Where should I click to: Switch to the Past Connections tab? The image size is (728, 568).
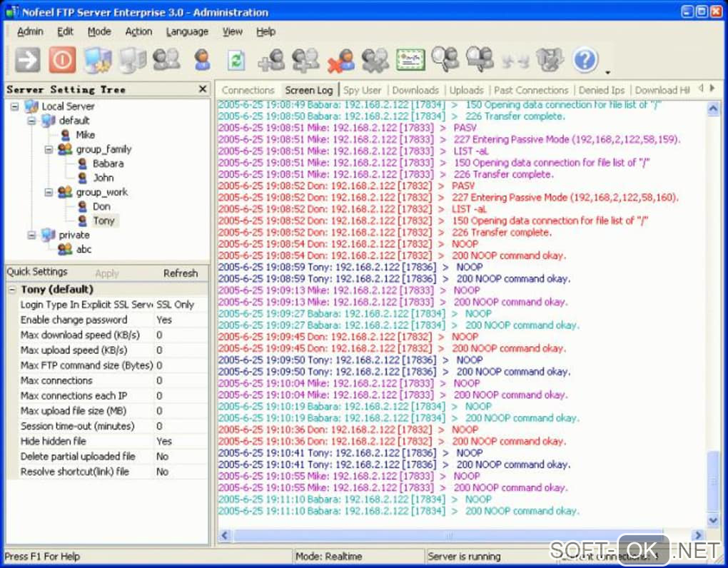tap(531, 90)
